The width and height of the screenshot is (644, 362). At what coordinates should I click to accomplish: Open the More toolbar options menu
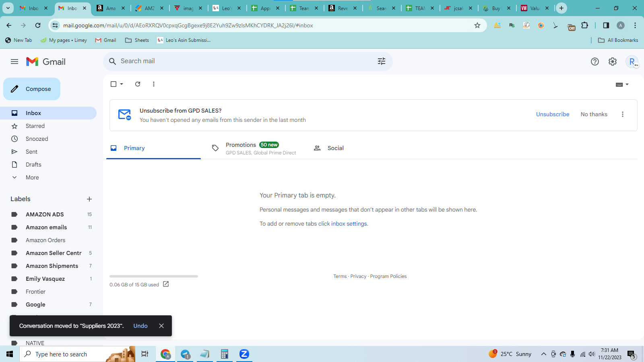coord(154,84)
